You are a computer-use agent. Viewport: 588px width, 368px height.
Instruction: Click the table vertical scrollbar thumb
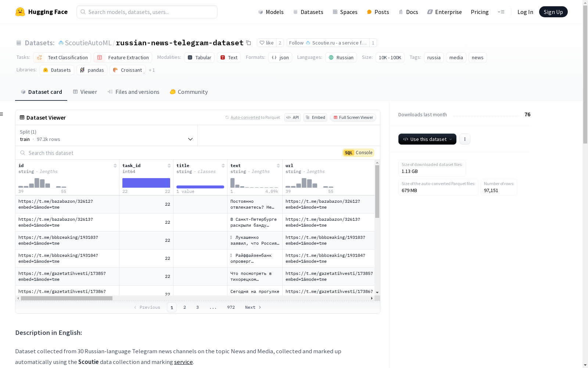(x=377, y=191)
